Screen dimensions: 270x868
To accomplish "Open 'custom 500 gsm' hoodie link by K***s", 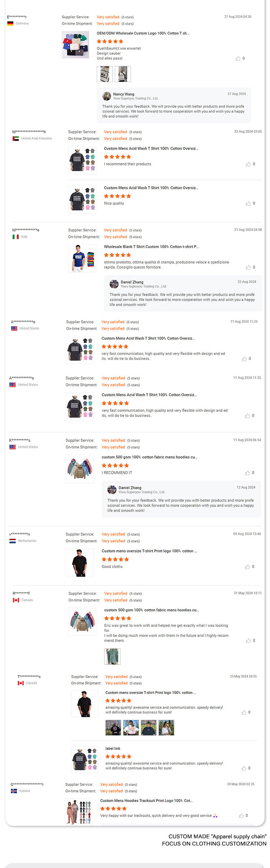I will (x=149, y=457).
